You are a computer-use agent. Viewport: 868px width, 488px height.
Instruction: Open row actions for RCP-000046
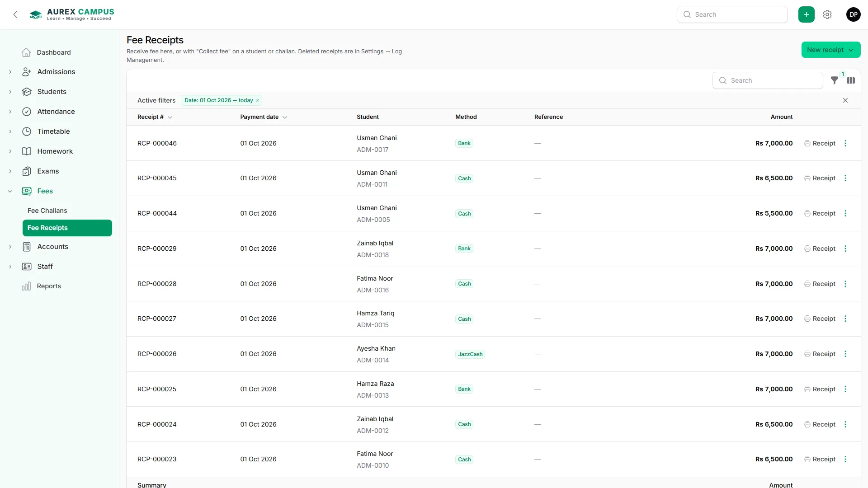[845, 143]
